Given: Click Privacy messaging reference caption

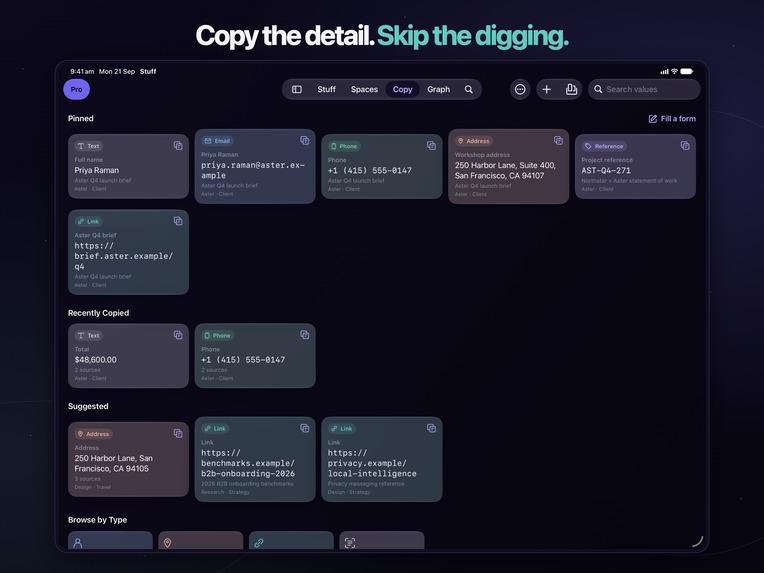Looking at the screenshot, I should point(366,484).
